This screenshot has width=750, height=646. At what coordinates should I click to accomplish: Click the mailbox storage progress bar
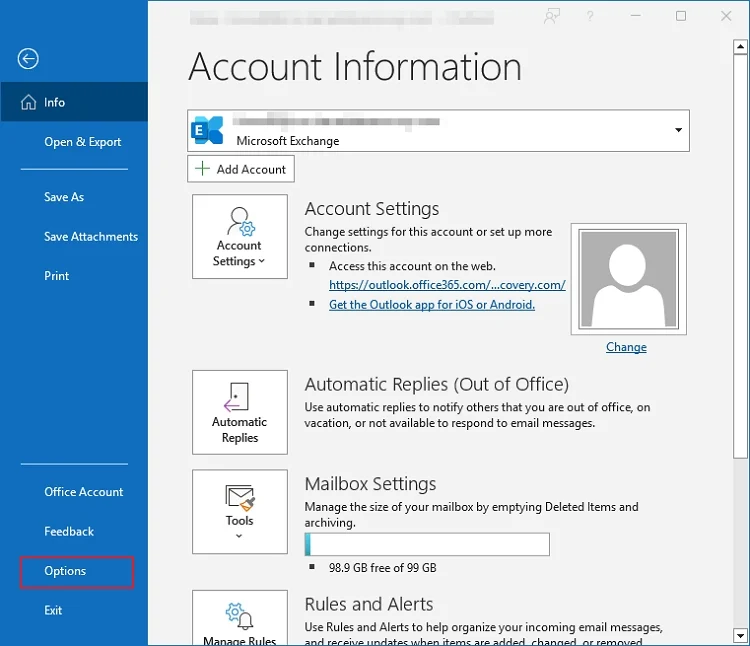point(427,545)
